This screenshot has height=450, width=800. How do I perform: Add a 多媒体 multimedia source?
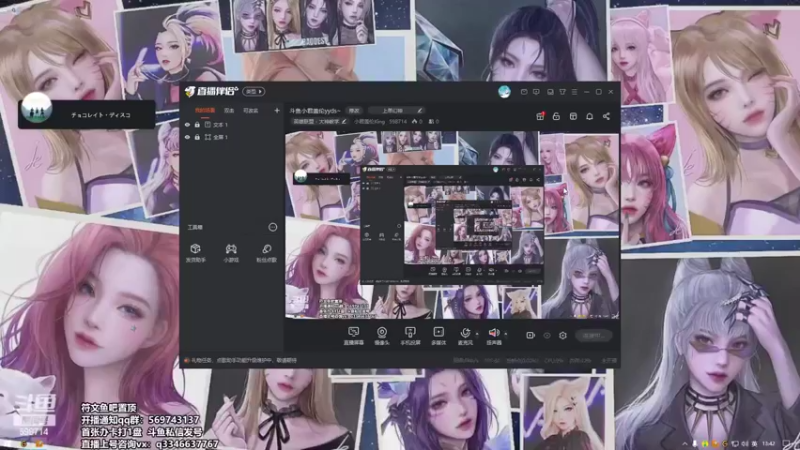(438, 336)
